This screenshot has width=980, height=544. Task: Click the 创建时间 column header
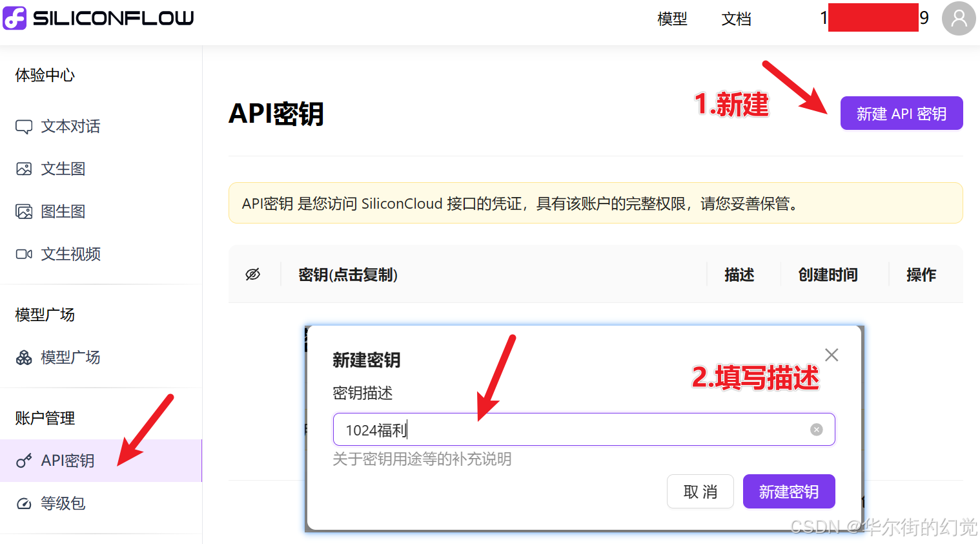tap(828, 275)
